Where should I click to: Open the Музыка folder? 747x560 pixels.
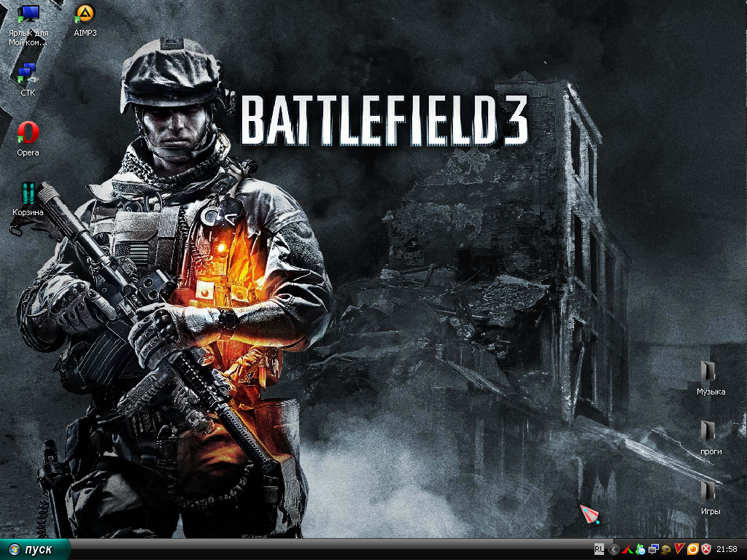point(708,372)
